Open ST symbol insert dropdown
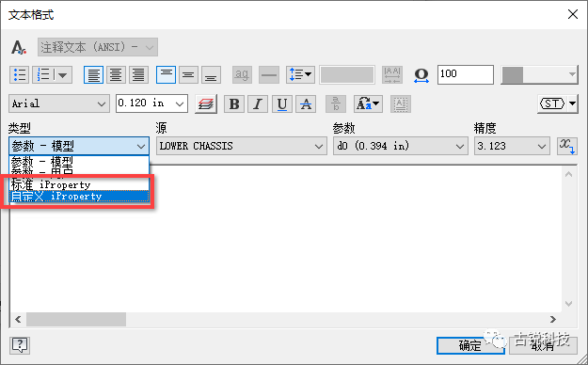The height and width of the screenshot is (365, 588). point(557,103)
